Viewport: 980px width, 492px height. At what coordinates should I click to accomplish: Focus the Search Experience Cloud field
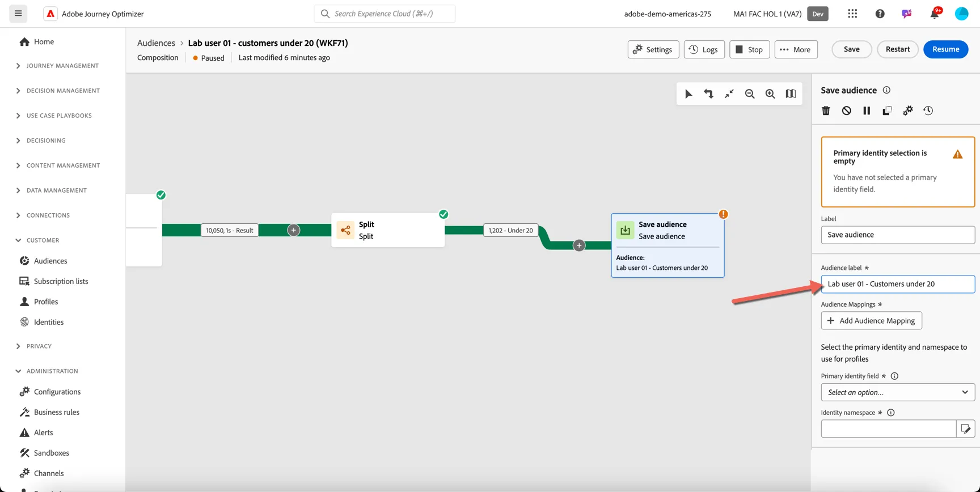385,14
